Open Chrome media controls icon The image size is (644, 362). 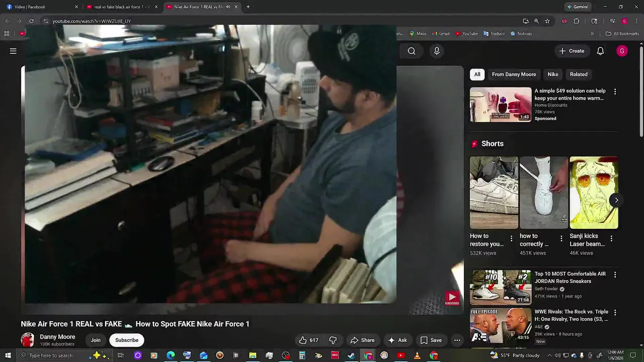click(x=612, y=21)
